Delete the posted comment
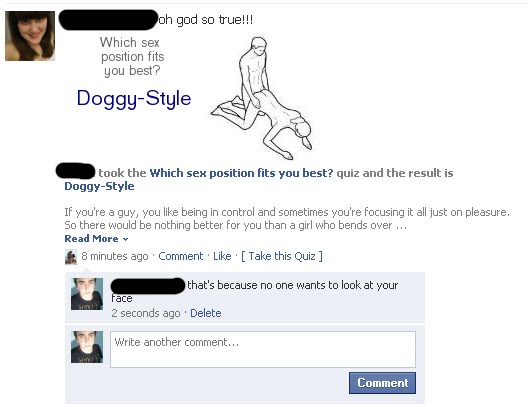528x407 pixels. tap(206, 313)
